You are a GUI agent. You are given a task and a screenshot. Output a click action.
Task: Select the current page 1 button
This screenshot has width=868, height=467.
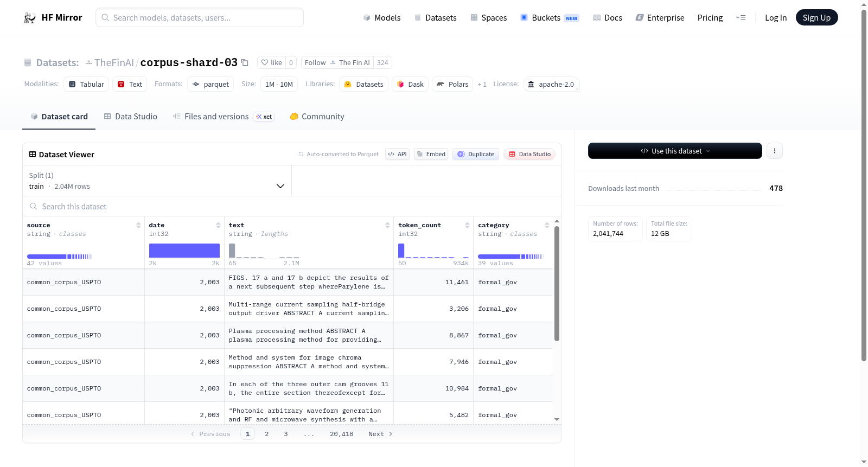(x=247, y=434)
